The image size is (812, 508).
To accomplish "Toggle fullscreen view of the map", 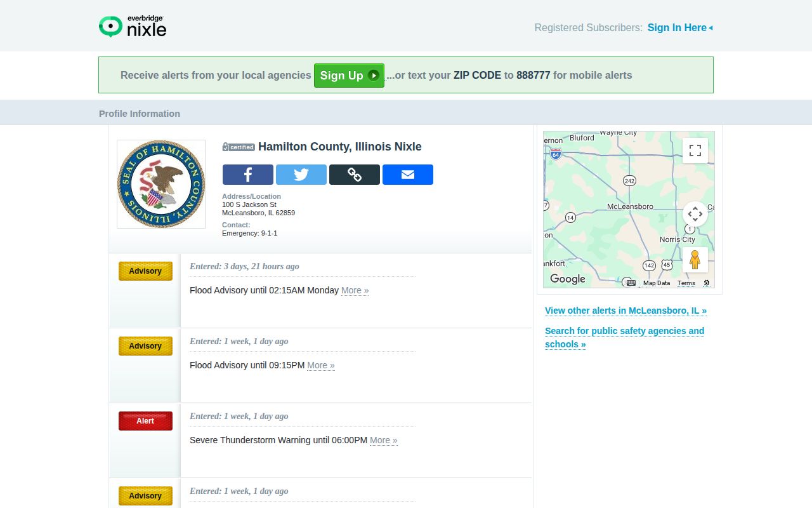I will click(695, 150).
